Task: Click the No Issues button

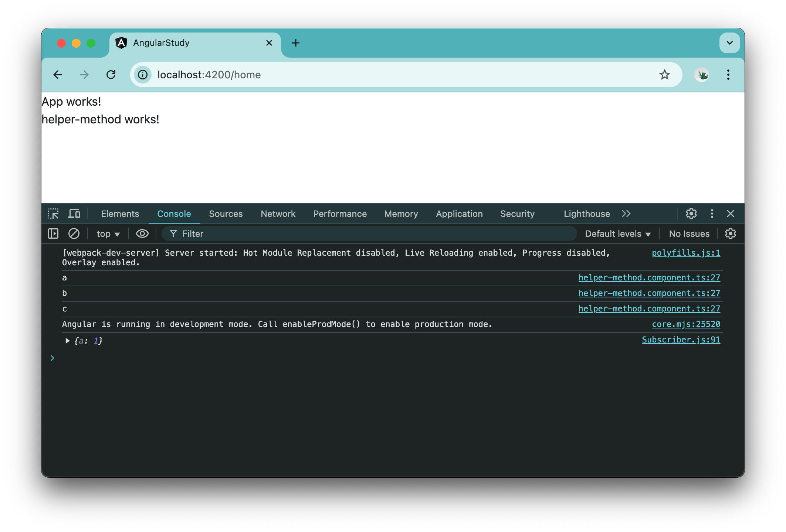Action: [x=688, y=233]
